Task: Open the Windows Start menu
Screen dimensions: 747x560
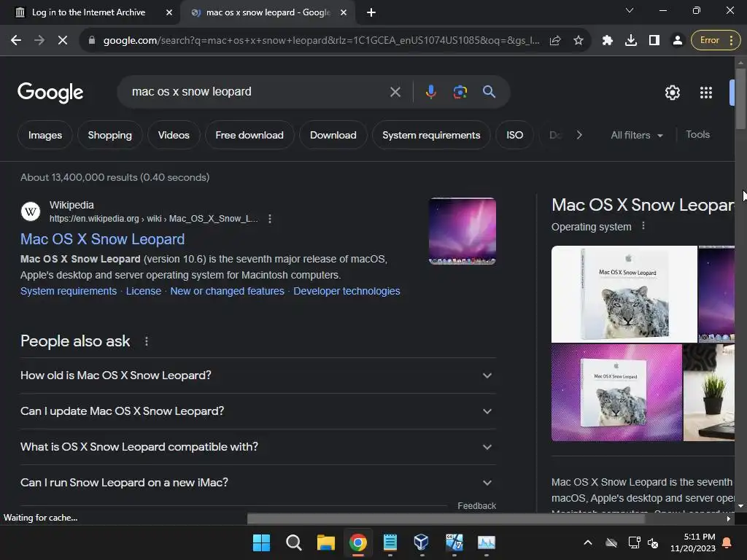Action: [x=261, y=542]
